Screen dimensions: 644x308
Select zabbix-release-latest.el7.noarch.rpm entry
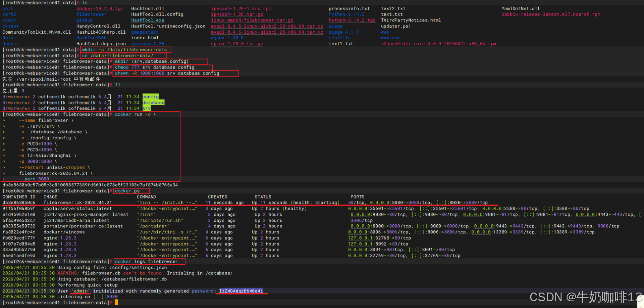pos(551,14)
